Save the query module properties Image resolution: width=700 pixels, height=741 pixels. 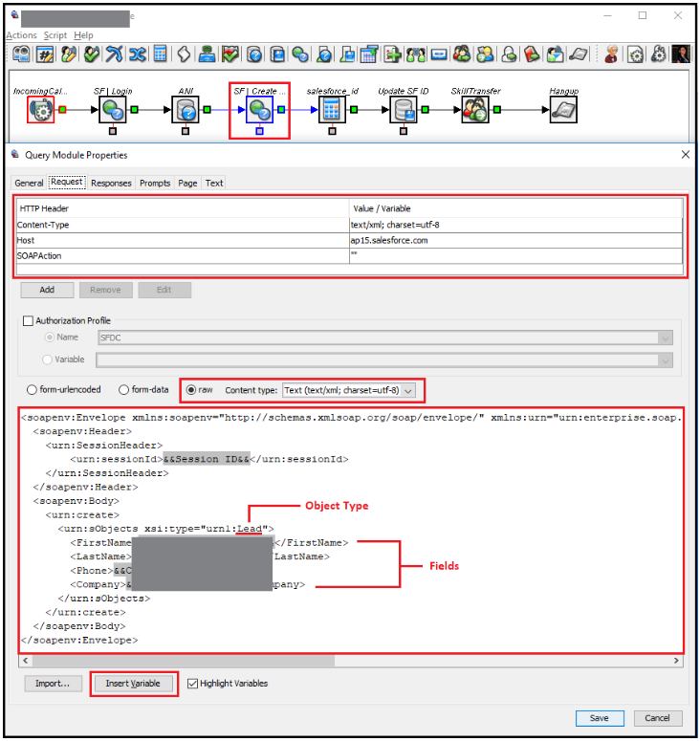pos(599,718)
